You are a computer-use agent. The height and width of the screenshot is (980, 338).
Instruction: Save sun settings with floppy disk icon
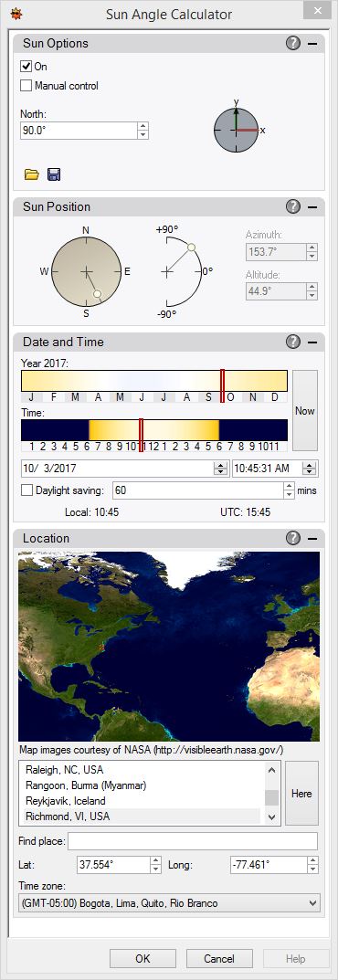[55, 174]
